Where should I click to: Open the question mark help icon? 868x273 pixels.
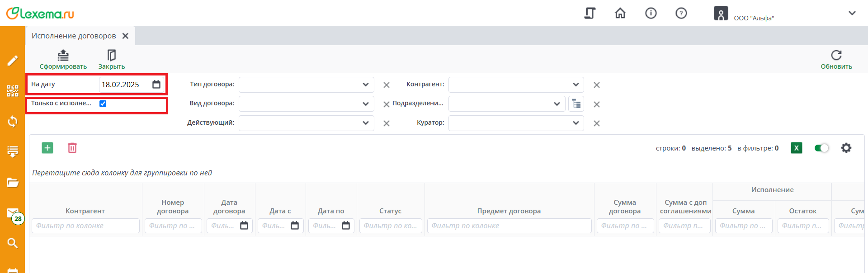(681, 13)
